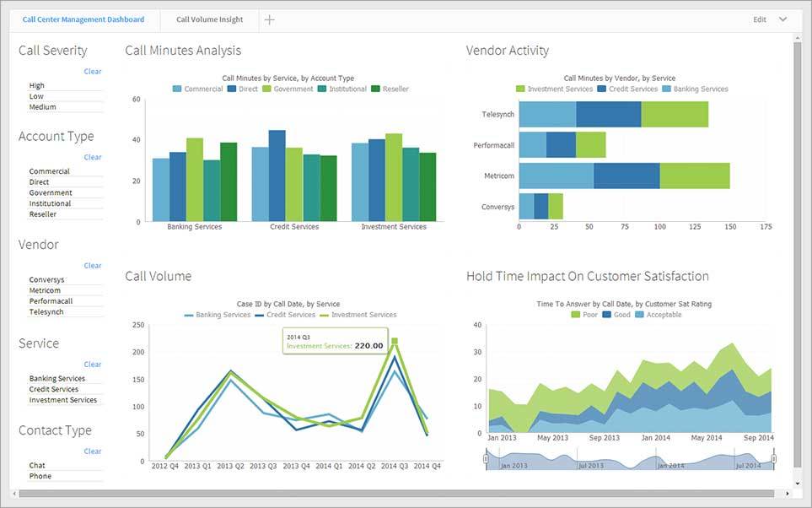This screenshot has width=812, height=508.
Task: Clear the Call Severity filter
Action: [92, 72]
